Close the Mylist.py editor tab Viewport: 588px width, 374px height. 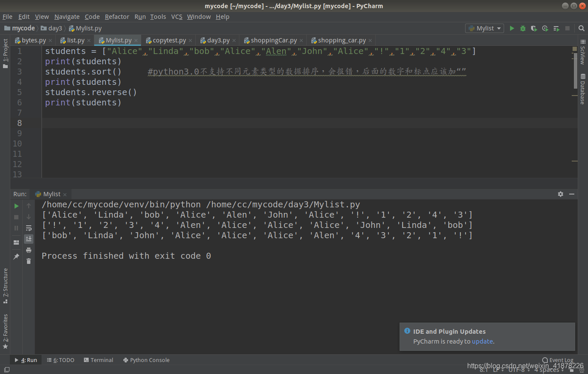[x=136, y=40]
